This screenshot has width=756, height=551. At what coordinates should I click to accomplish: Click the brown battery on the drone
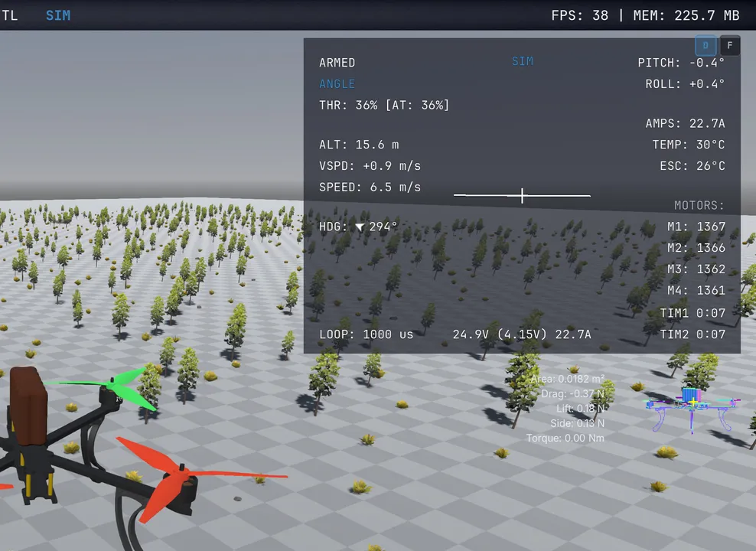click(x=28, y=406)
